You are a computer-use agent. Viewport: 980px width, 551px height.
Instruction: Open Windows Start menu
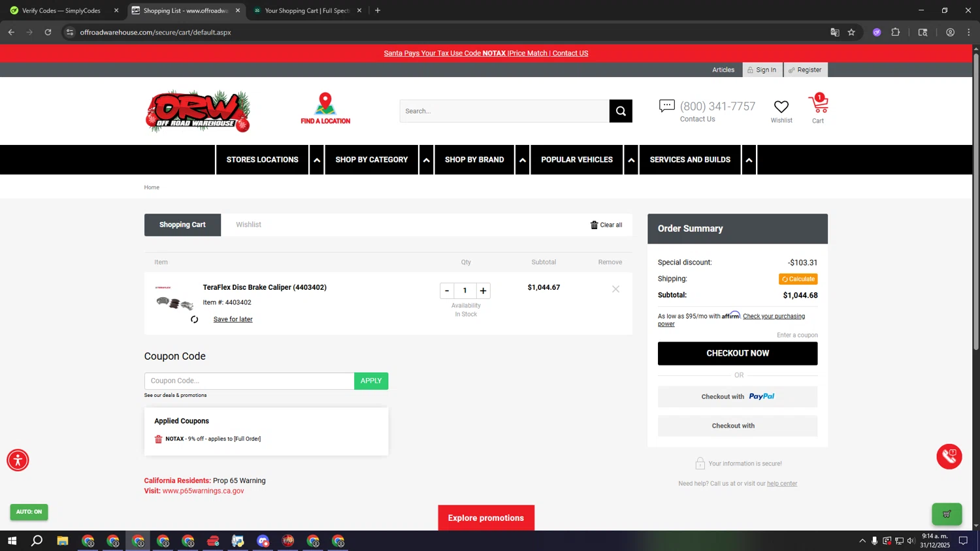coord(12,541)
